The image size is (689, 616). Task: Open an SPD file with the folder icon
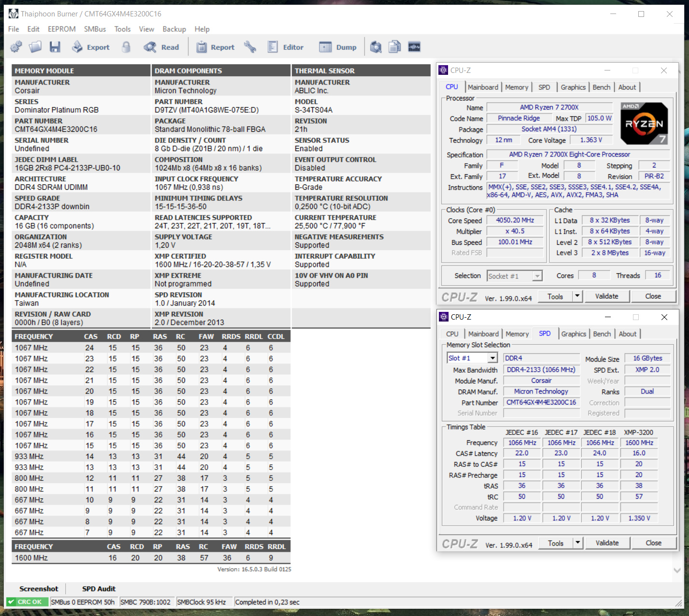point(35,47)
